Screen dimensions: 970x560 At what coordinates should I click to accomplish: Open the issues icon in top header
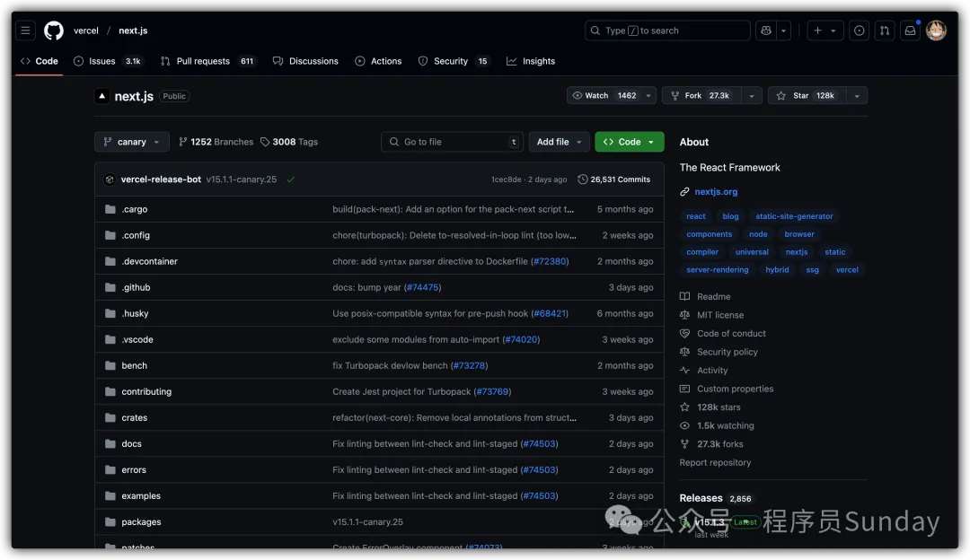click(860, 31)
